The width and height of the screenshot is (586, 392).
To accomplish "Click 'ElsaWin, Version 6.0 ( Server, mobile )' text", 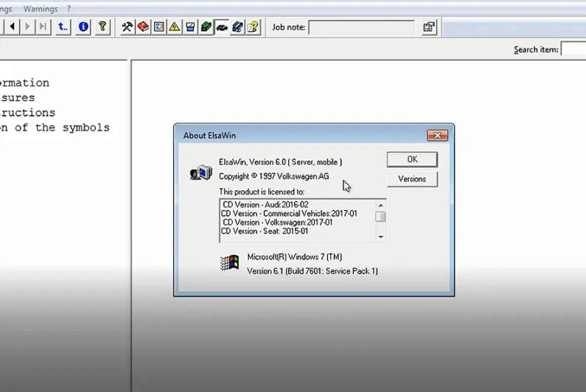I will click(x=281, y=162).
